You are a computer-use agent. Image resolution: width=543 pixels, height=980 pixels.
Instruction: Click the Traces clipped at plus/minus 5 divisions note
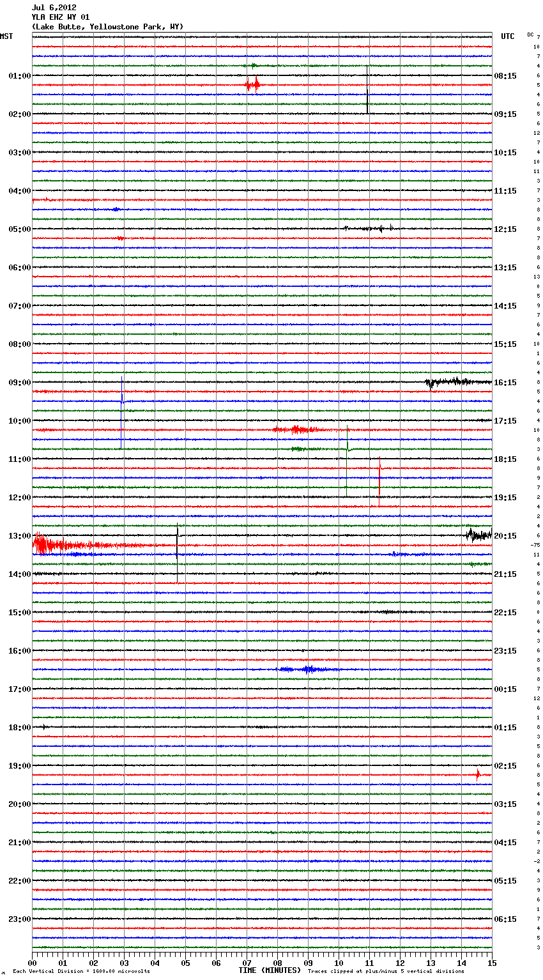[x=386, y=971]
